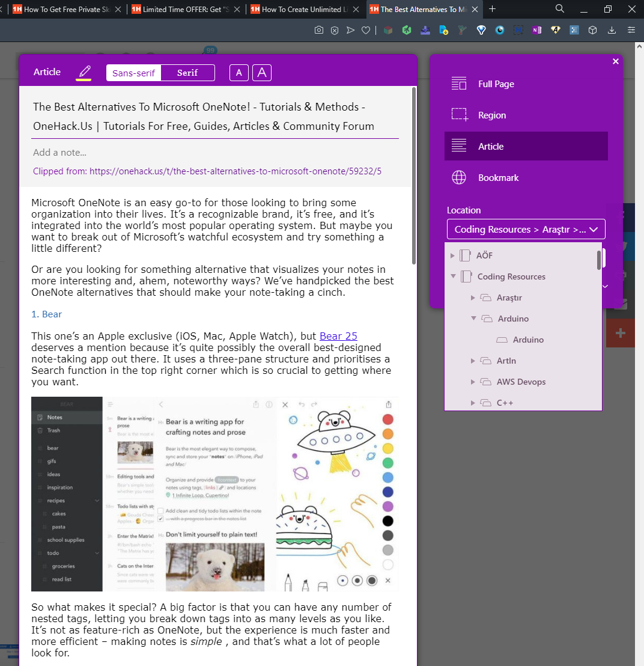Image resolution: width=644 pixels, height=666 pixels.
Task: Click the OneNote extension icon in toolbar
Action: pos(537,30)
